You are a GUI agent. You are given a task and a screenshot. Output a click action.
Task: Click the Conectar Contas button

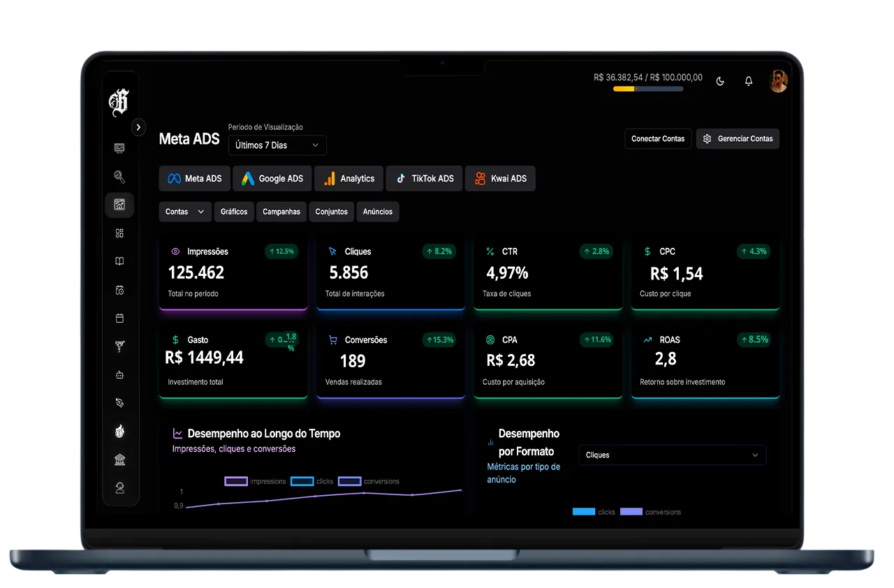[657, 138]
